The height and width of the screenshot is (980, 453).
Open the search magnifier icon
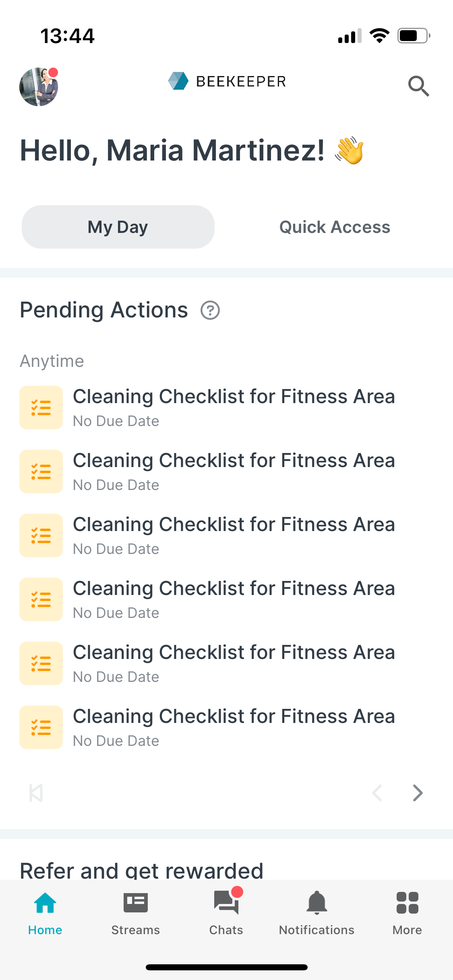coord(419,86)
